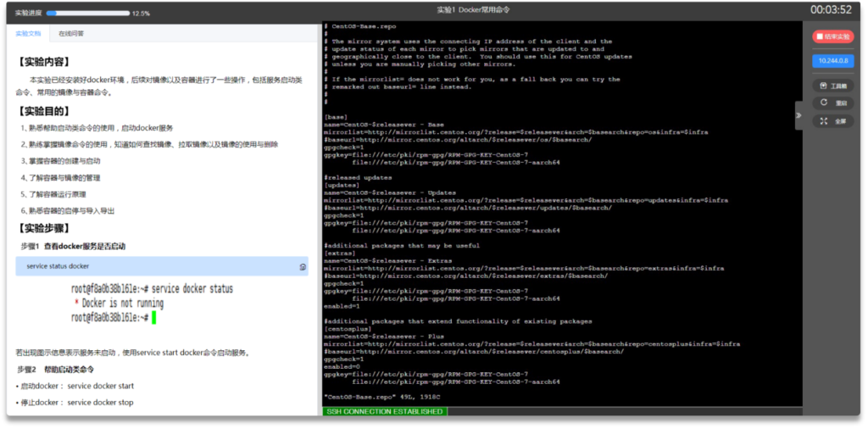Click the 结束实验 stop button

(832, 36)
